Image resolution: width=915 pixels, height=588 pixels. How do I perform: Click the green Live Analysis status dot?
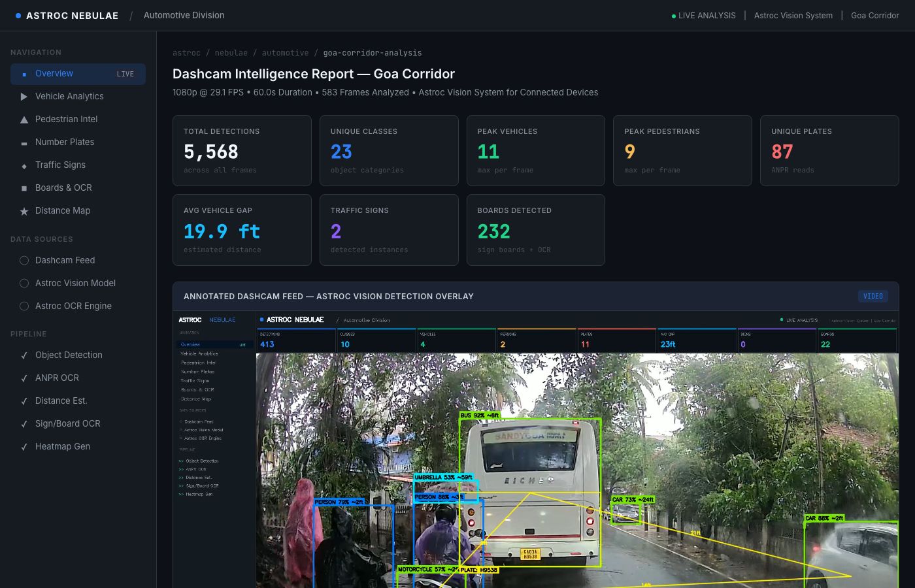pyautogui.click(x=674, y=16)
